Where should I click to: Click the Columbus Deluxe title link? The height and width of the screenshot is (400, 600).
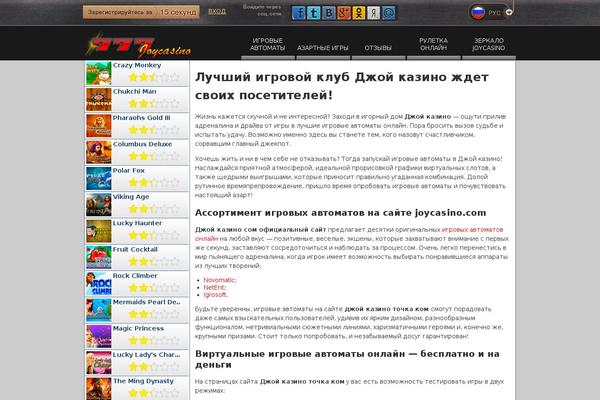142,144
